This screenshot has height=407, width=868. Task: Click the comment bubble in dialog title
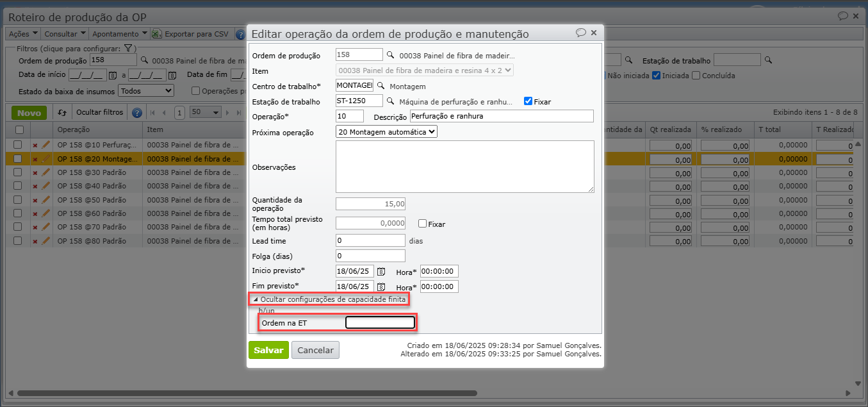click(580, 33)
